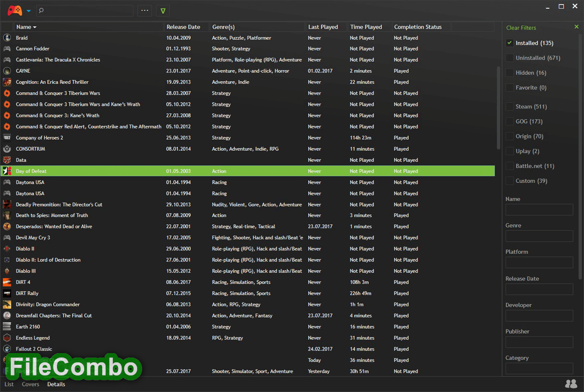Switch to the Covers view tab
This screenshot has height=392, width=584.
[30, 384]
